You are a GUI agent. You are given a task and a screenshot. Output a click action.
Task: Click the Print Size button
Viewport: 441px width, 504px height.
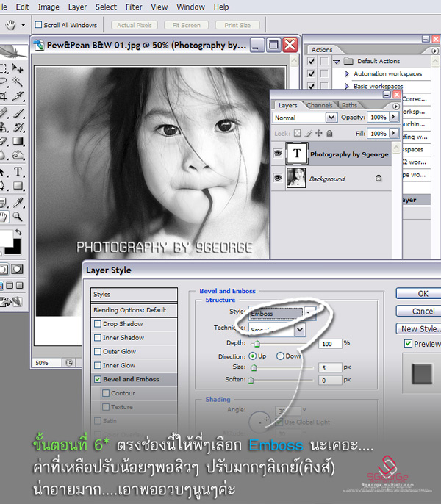237,25
